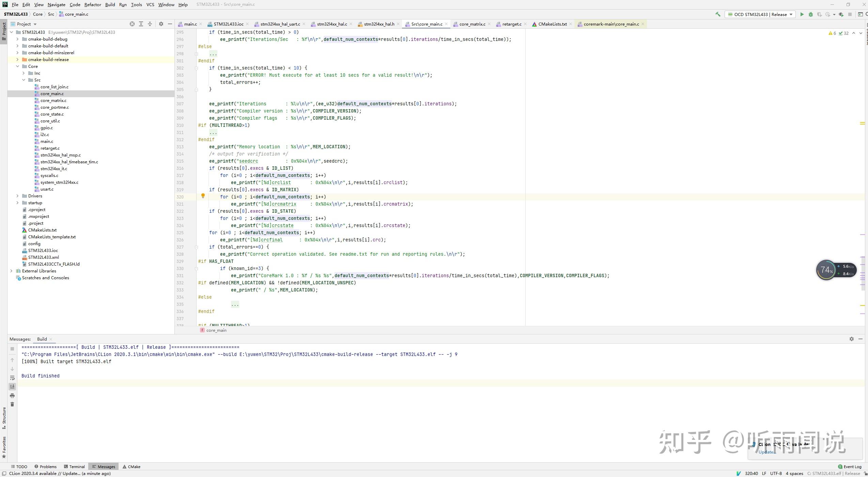Run the OCD STM32L433 configuration
Viewport: 868px width, 477px height.
(x=802, y=14)
